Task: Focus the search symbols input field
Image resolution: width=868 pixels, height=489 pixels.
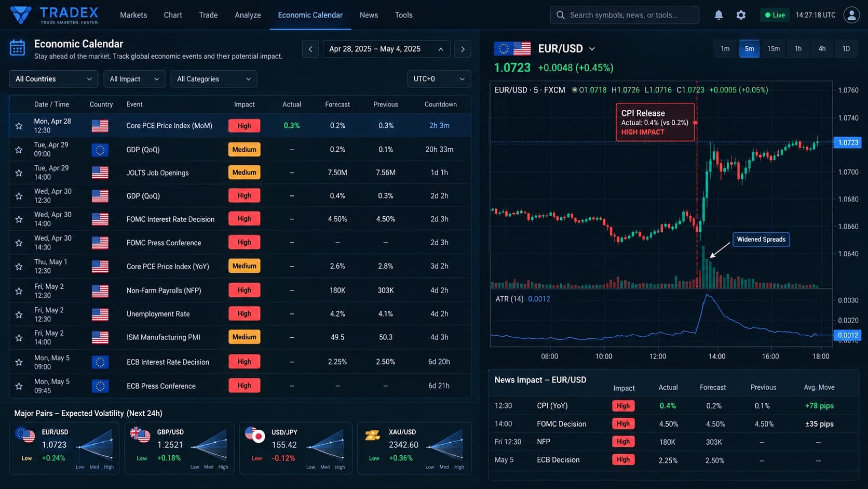Action: tap(625, 15)
